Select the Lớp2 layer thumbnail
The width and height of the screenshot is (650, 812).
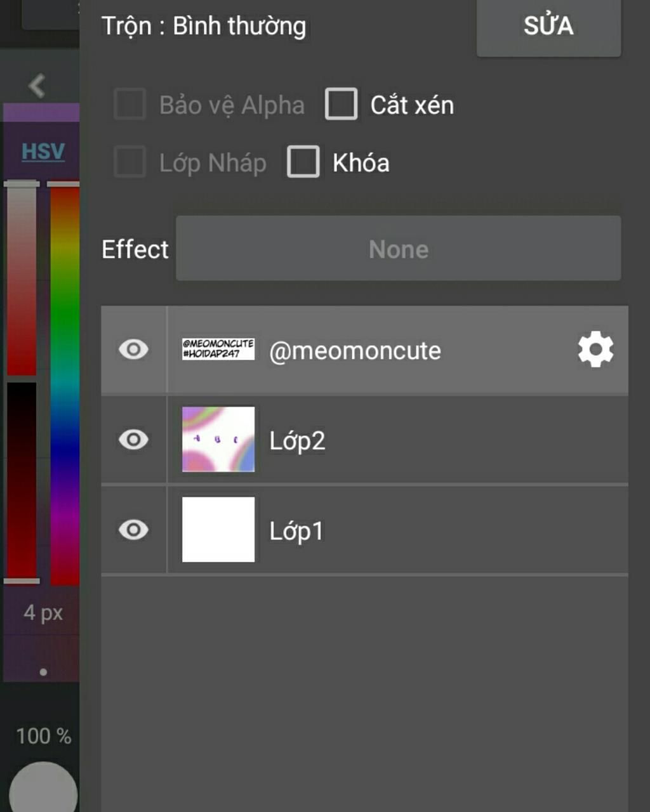218,440
